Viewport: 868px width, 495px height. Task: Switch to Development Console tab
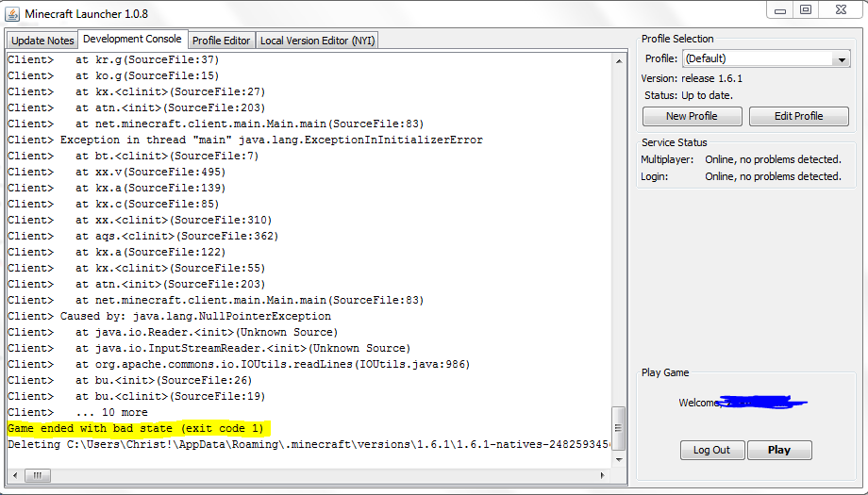[132, 39]
